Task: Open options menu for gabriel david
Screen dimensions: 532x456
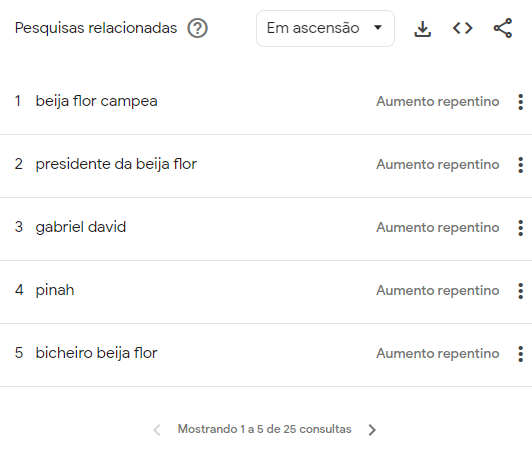Action: (x=520, y=228)
